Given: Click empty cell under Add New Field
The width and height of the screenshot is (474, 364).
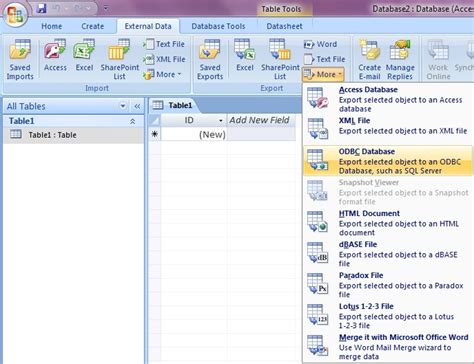Looking at the screenshot, I should click(x=261, y=135).
